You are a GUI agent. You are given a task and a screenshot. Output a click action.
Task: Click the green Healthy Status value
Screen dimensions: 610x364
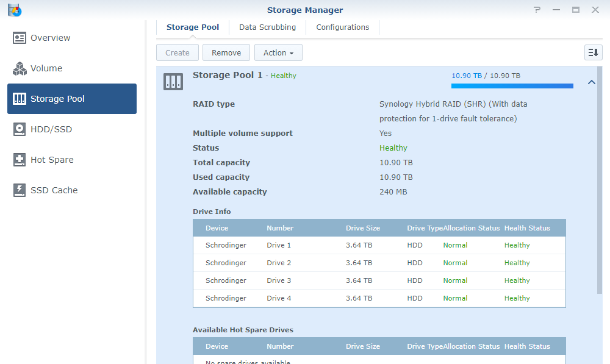click(x=393, y=148)
